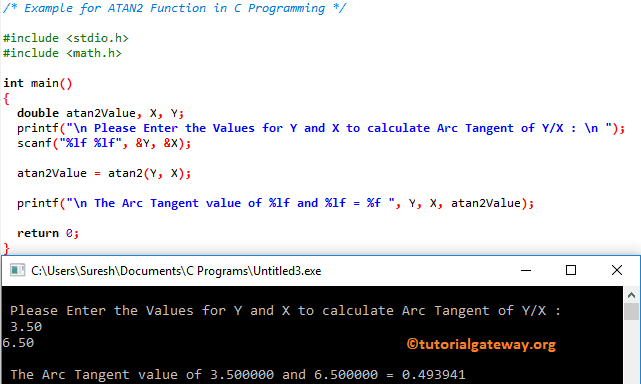
Task: Click the comment line 'Example for ATAN2 Function'
Action: [175, 8]
